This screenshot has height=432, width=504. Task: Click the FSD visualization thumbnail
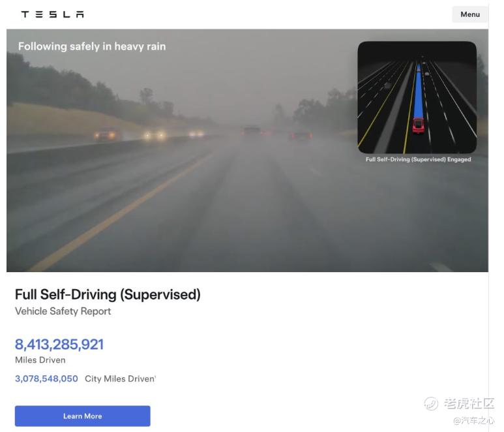coord(417,97)
